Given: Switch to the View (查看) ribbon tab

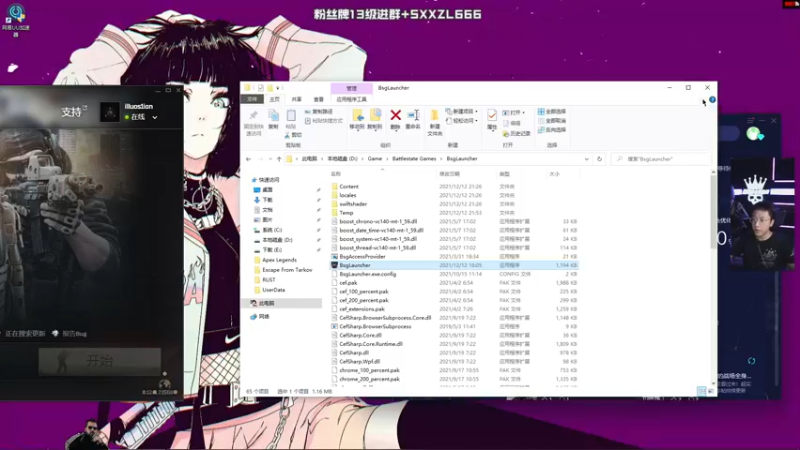Looking at the screenshot, I should point(318,99).
